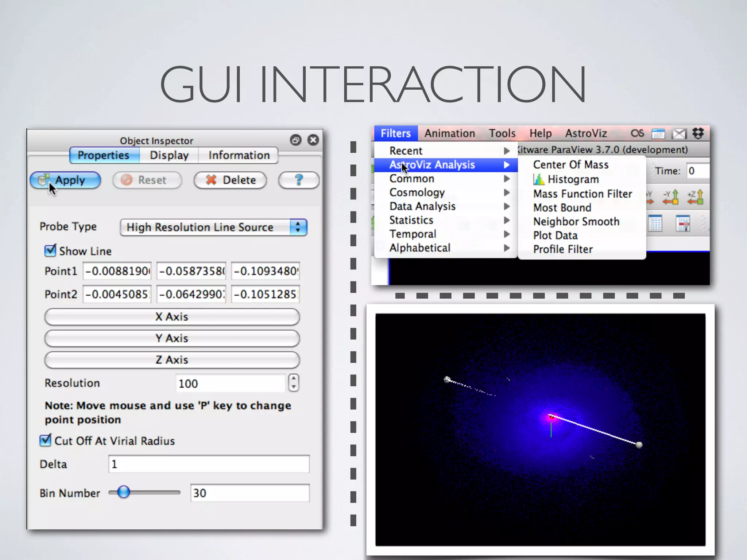Switch to the Information tab
This screenshot has height=560, width=747.
click(x=239, y=155)
